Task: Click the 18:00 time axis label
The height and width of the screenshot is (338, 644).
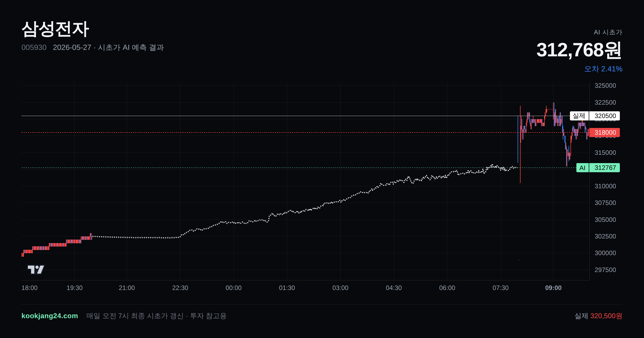Action: (30, 288)
